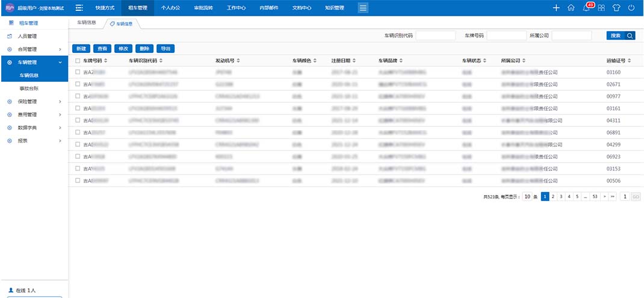Click the more menu icon after 知识管理
The width and height of the screenshot is (644, 298).
click(363, 8)
